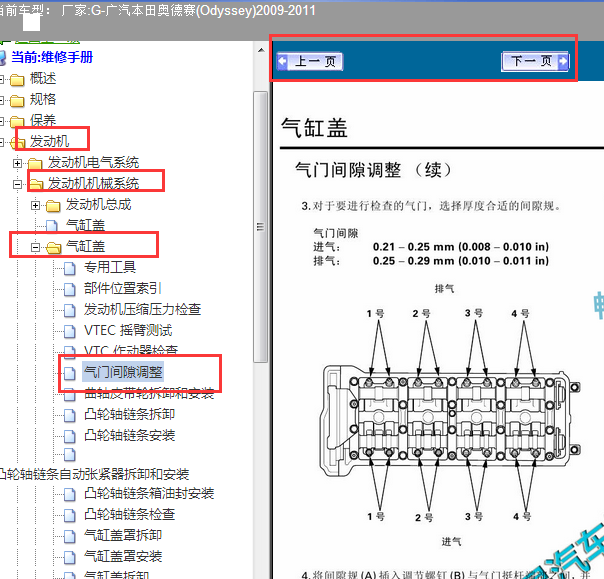Click the 发动机压缩压力检查 document icon

tap(69, 310)
